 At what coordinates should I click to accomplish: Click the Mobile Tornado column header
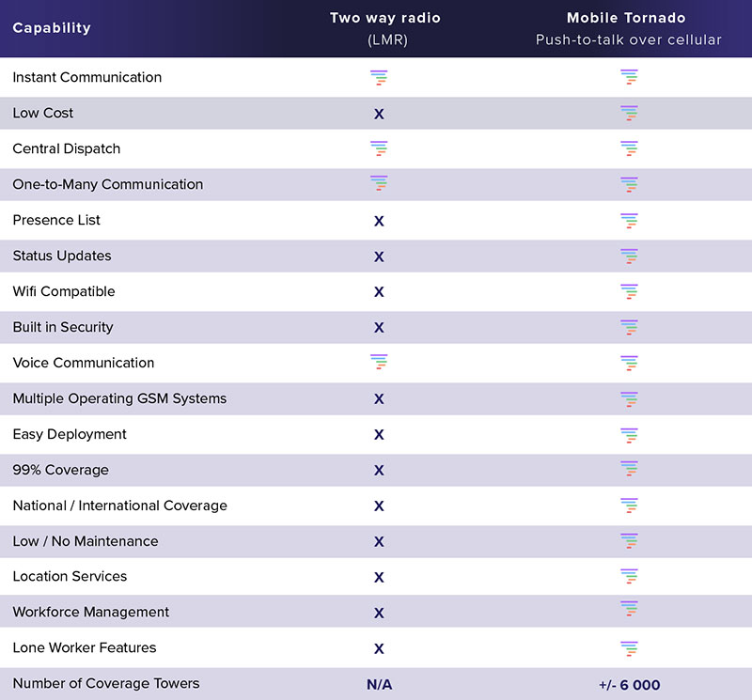(x=628, y=29)
